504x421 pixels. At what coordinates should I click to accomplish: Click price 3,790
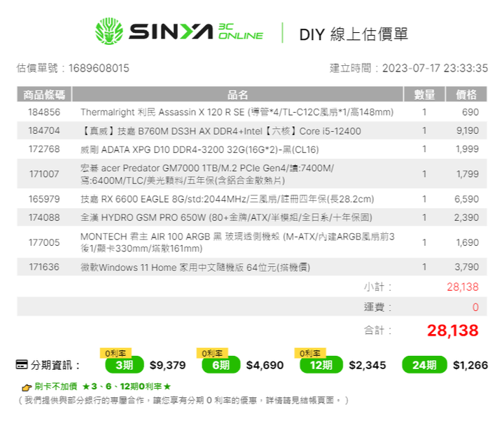(x=466, y=268)
